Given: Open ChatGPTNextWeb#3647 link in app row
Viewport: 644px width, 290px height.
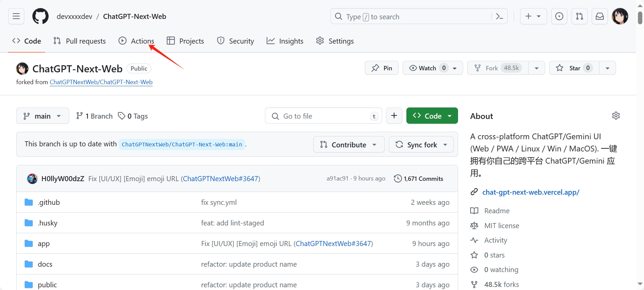Looking at the screenshot, I should 333,243.
